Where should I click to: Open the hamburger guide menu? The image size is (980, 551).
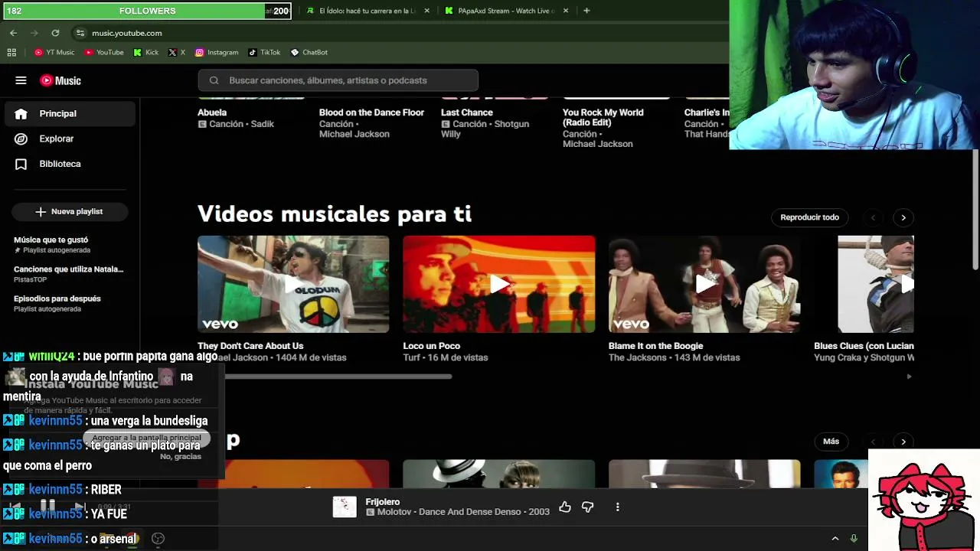[21, 80]
